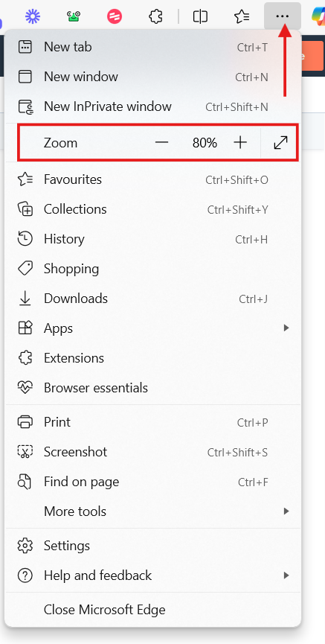Viewport: 325px width, 644px height.
Task: Increase zoom with the plus button
Action: (240, 142)
